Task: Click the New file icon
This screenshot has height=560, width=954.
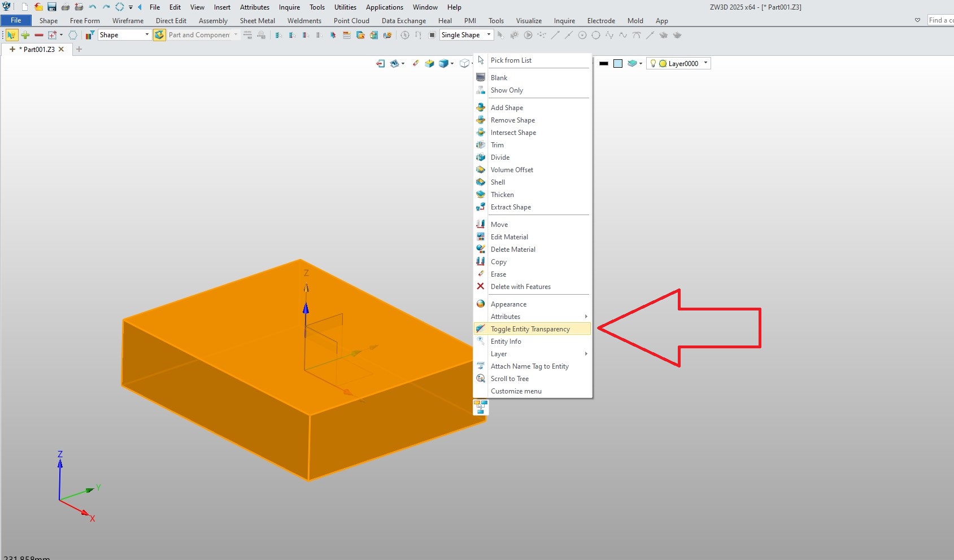Action: coord(24,7)
